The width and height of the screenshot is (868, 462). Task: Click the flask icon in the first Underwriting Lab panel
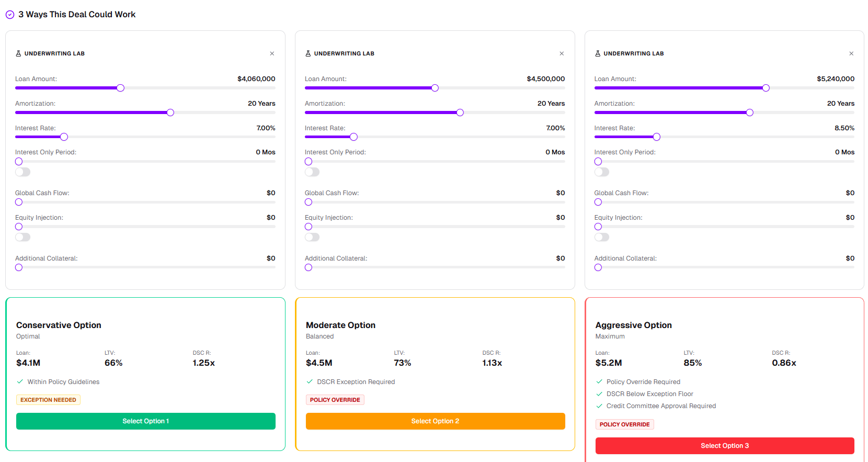[x=18, y=53]
